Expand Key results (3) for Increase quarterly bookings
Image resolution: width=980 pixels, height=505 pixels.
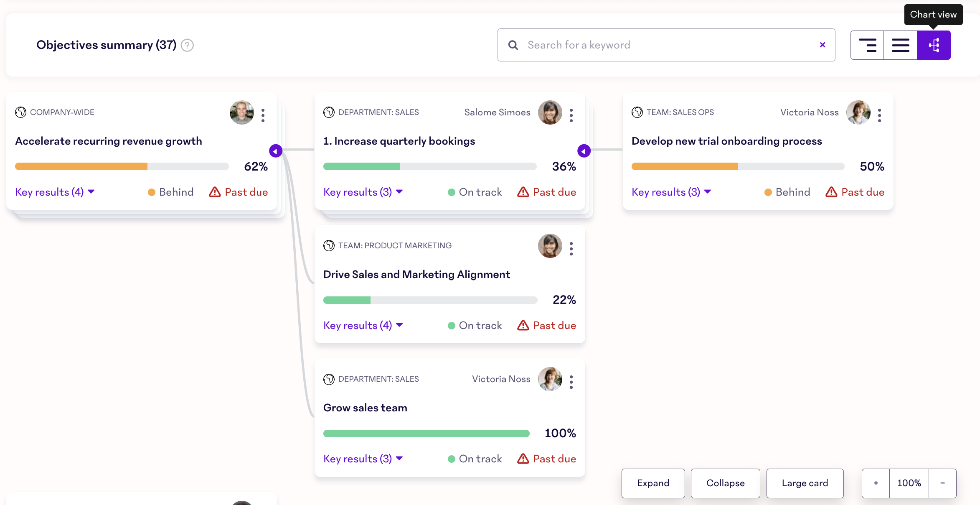(x=363, y=192)
